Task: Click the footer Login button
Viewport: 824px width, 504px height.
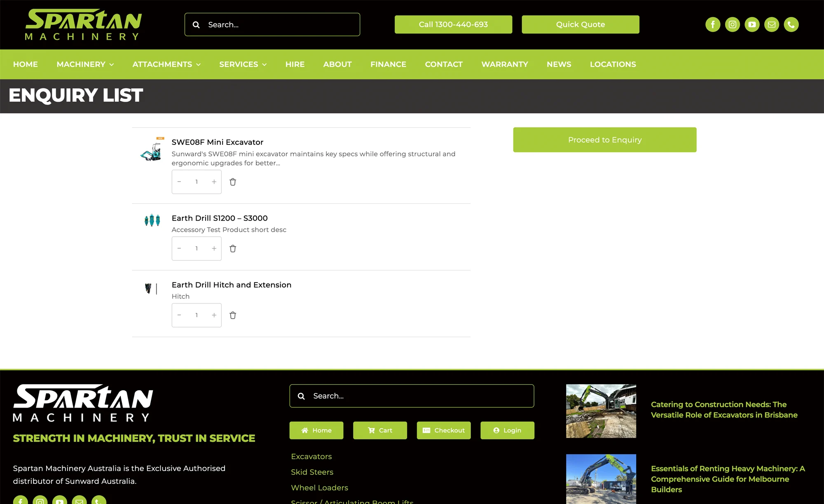Action: click(x=507, y=430)
